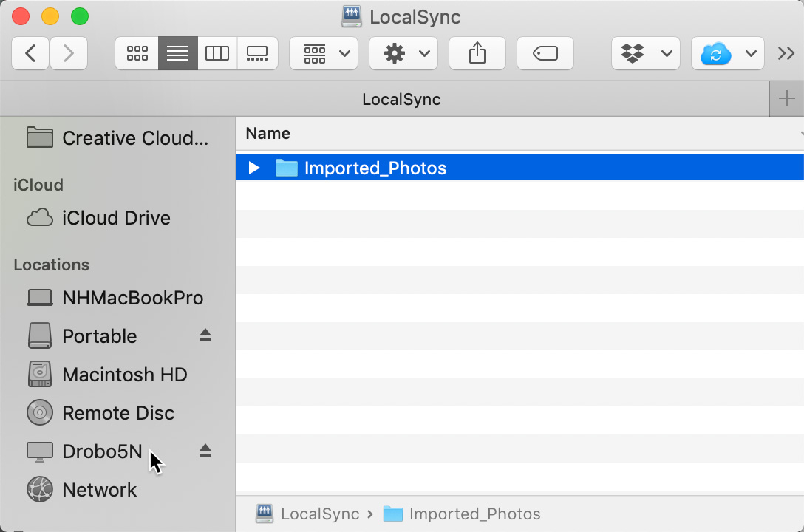
Task: Open the Network location
Action: tap(98, 490)
